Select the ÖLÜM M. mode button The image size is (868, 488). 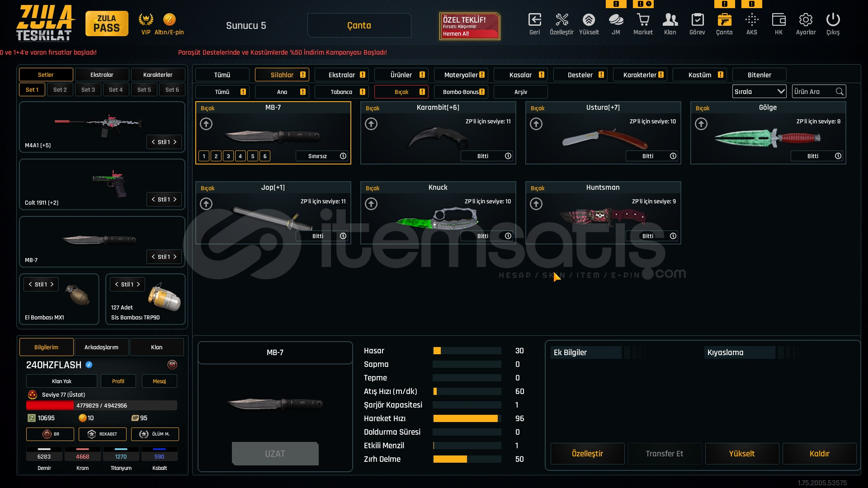(155, 434)
